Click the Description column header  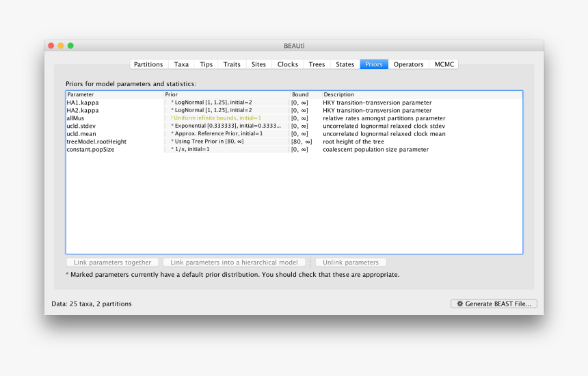(422, 94)
